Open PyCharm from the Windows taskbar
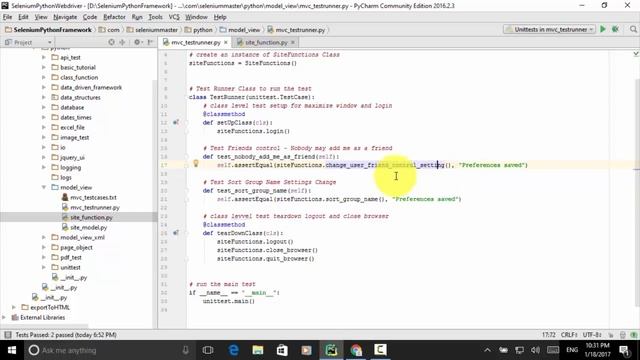The height and width of the screenshot is (360, 640). [x=331, y=350]
